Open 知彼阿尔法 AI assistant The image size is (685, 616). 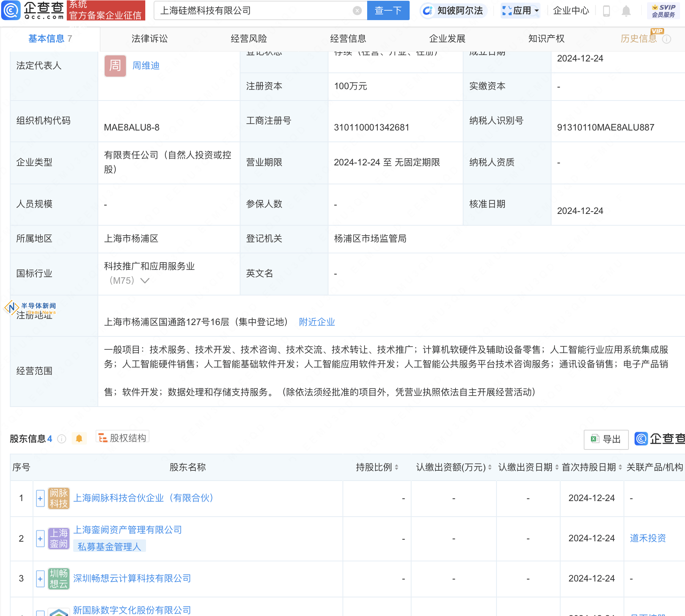454,11
